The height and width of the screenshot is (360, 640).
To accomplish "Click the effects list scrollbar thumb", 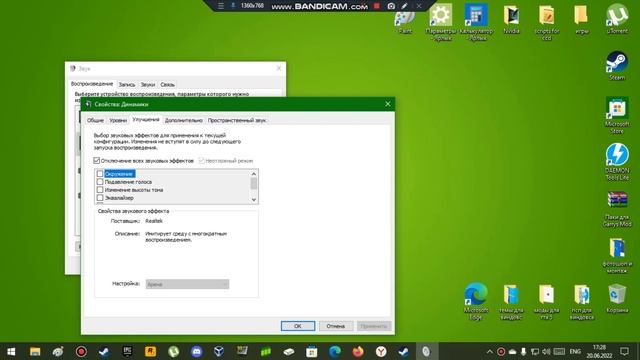I will pyautogui.click(x=254, y=183).
